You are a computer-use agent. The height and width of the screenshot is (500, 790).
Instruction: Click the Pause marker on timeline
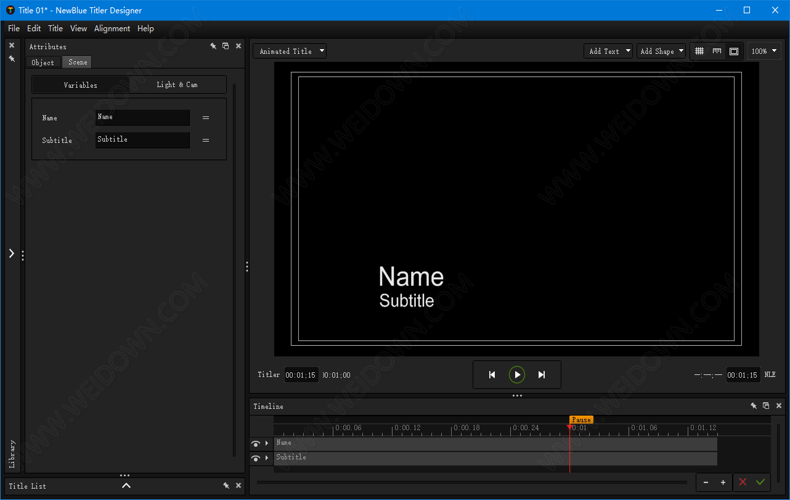point(581,419)
